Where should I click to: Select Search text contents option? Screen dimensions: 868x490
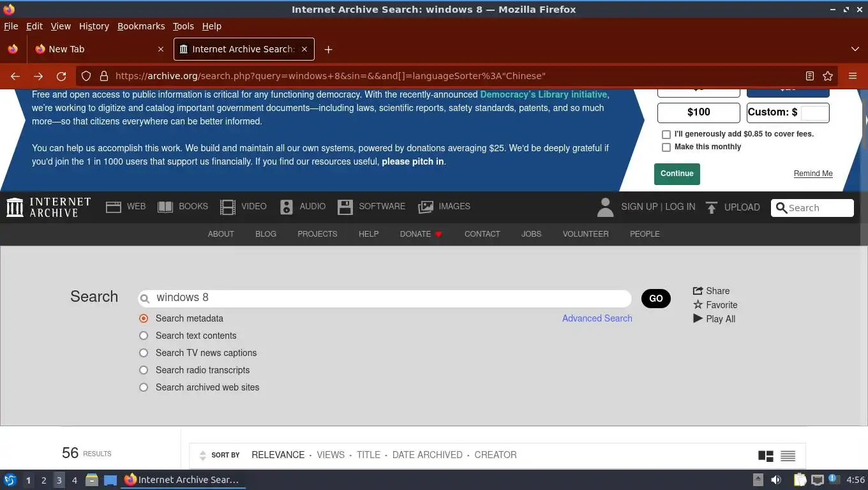(144, 336)
